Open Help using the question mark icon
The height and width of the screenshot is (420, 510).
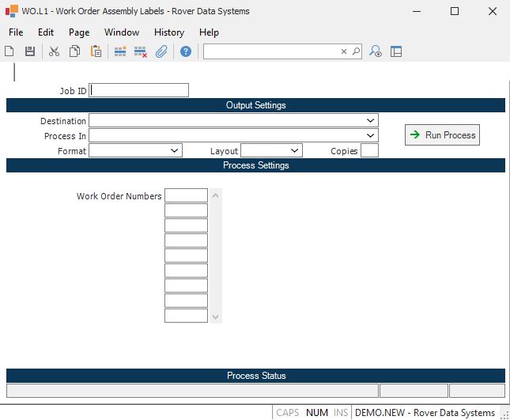[x=186, y=51]
